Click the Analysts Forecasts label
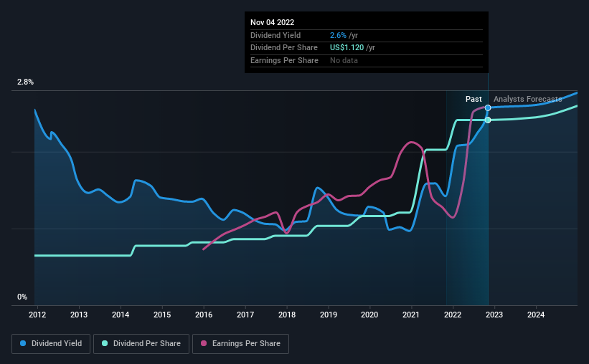The height and width of the screenshot is (364, 589). click(528, 99)
